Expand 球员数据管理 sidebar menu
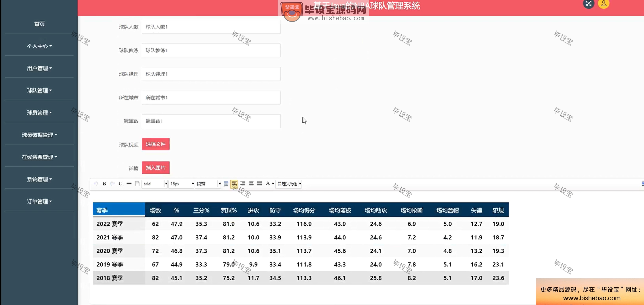Image resolution: width=644 pixels, height=305 pixels. coord(39,135)
